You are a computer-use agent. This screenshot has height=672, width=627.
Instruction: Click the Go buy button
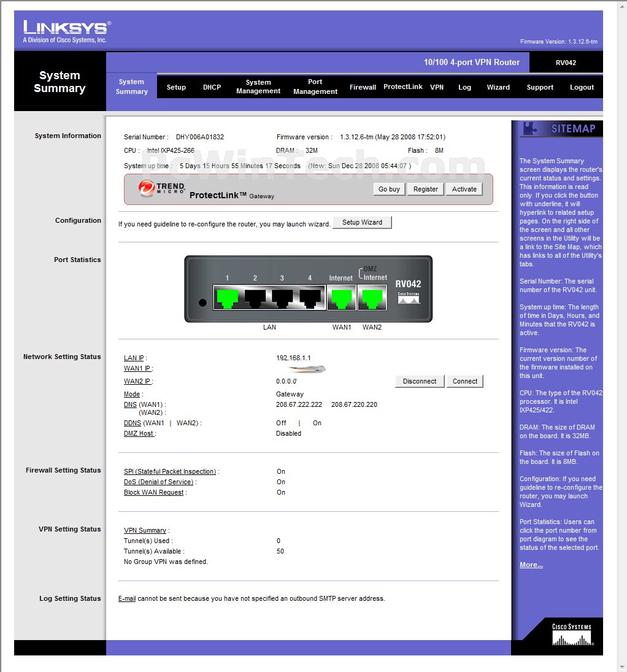click(x=389, y=189)
